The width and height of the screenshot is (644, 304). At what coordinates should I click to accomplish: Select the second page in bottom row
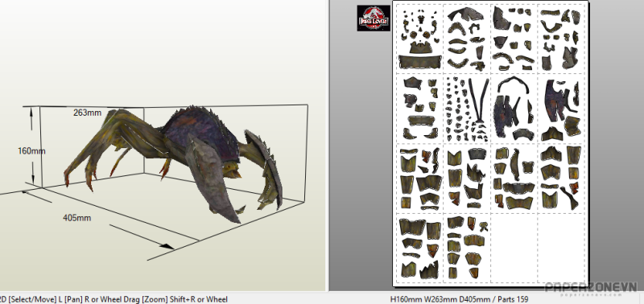(467, 248)
